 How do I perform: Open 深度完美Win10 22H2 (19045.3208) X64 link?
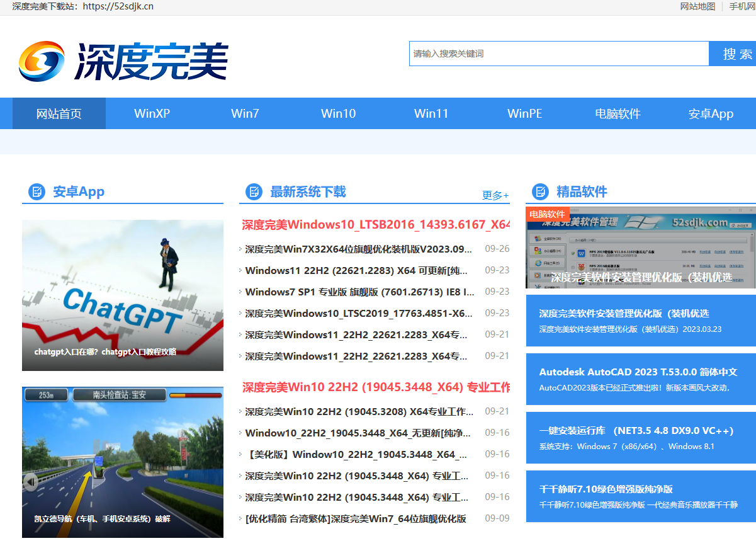(359, 411)
